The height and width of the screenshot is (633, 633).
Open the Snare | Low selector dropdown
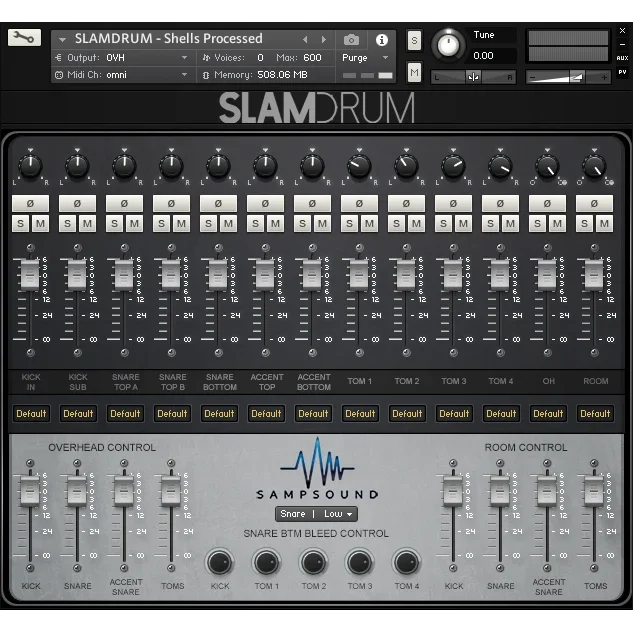tap(316, 514)
